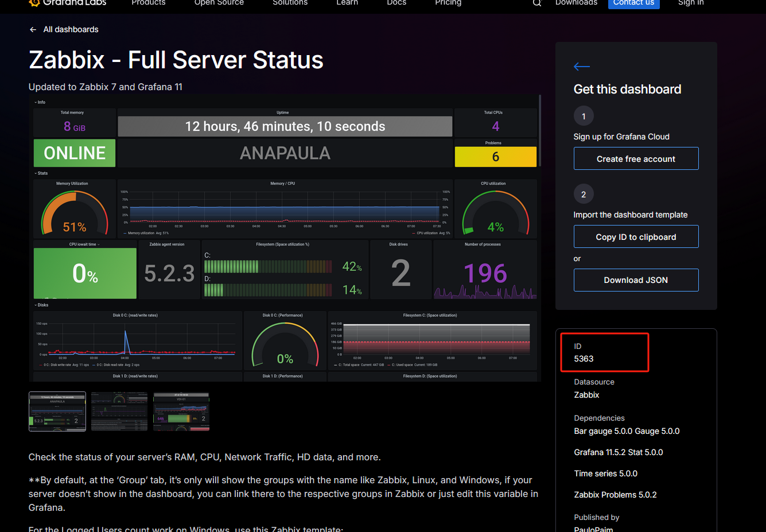Click the Stat 5.0.0 dependency

pyautogui.click(x=646, y=452)
